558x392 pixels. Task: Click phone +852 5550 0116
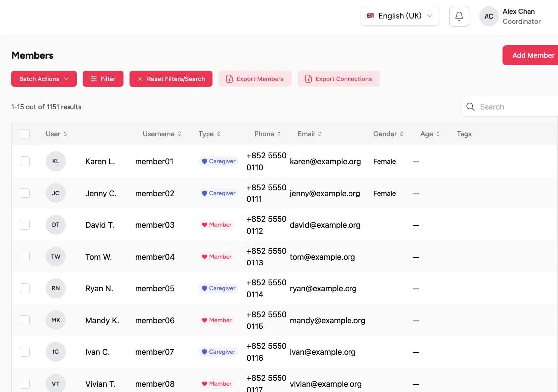[x=266, y=352]
